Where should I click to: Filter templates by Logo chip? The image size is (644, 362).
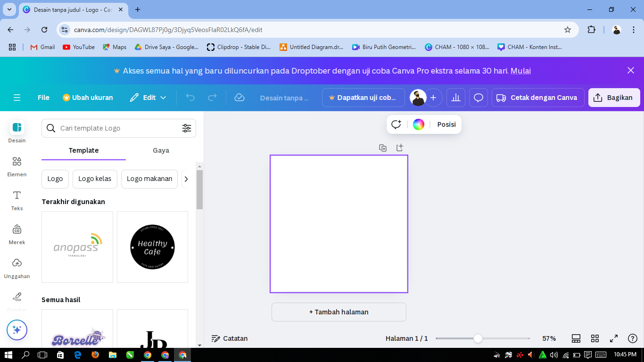tap(55, 179)
